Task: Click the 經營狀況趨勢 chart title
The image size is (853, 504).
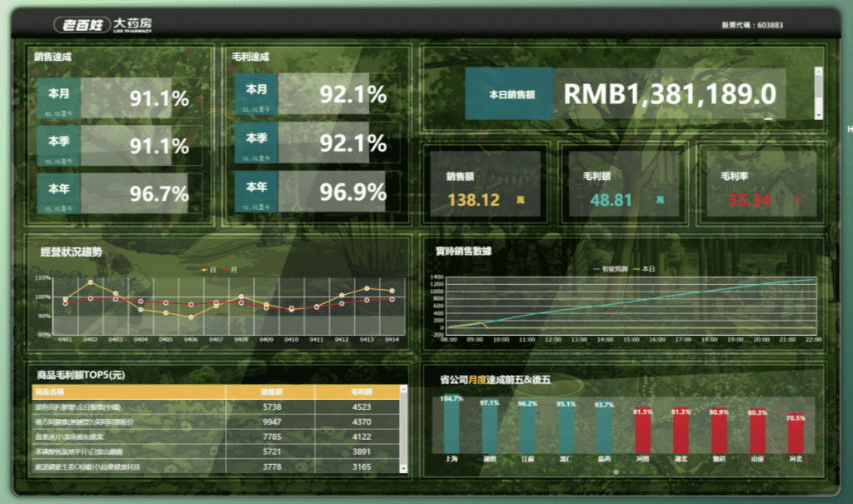Action: pyautogui.click(x=71, y=252)
